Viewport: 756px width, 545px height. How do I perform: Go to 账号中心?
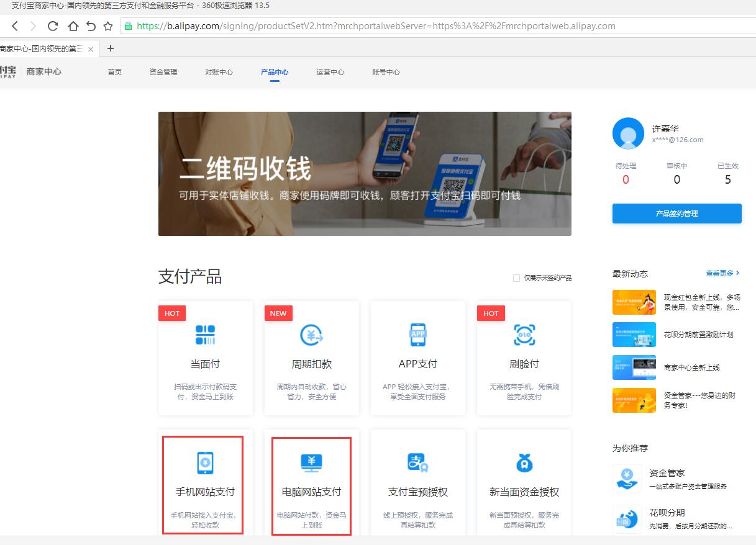pyautogui.click(x=386, y=72)
